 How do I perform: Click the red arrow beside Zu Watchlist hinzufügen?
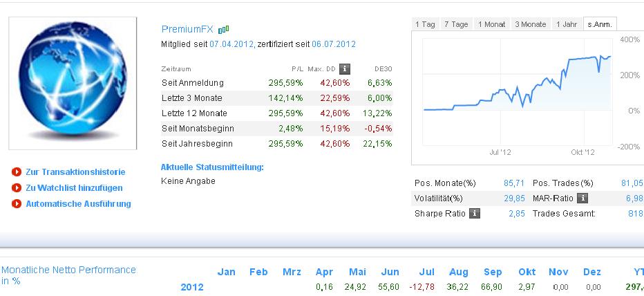click(x=16, y=188)
